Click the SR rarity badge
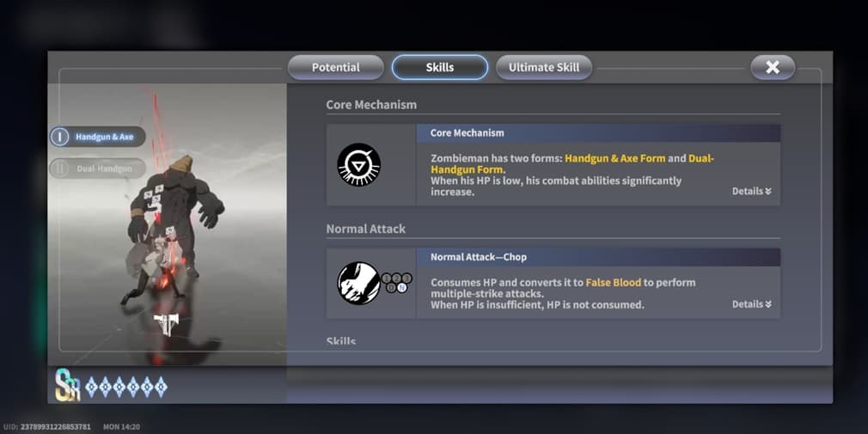 click(x=68, y=385)
